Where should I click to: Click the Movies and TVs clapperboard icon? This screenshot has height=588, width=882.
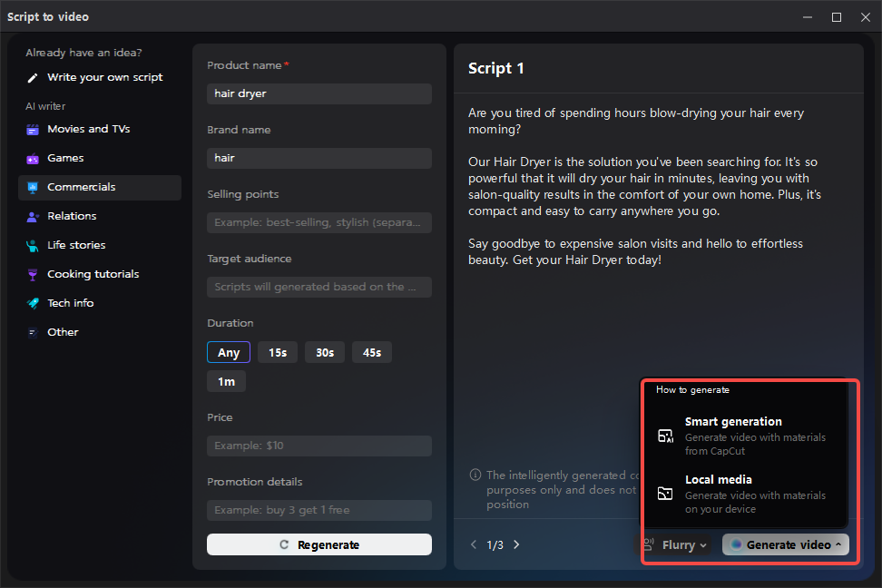pyautogui.click(x=33, y=130)
